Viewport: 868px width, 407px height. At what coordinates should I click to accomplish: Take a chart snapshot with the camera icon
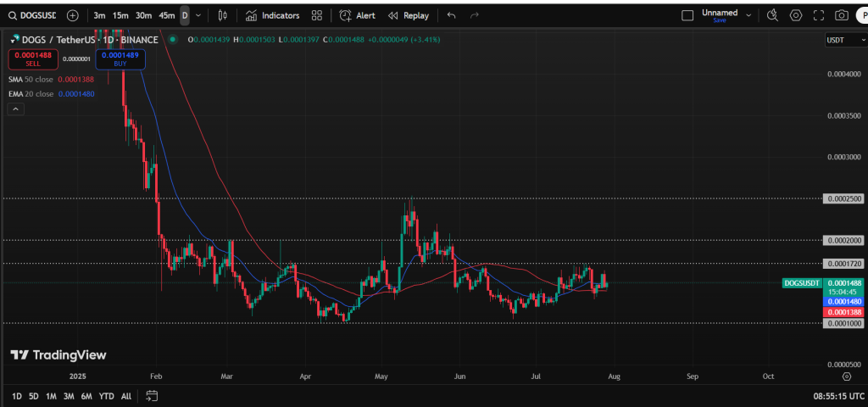point(842,15)
